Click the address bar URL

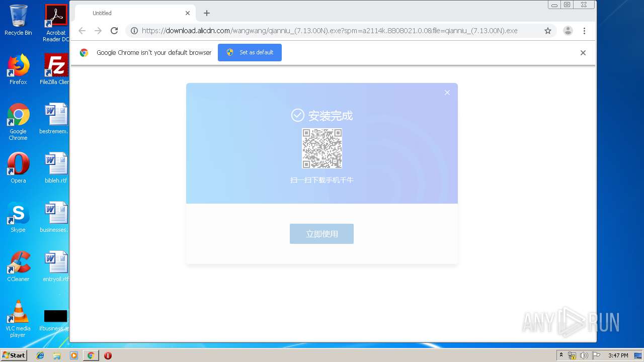330,31
